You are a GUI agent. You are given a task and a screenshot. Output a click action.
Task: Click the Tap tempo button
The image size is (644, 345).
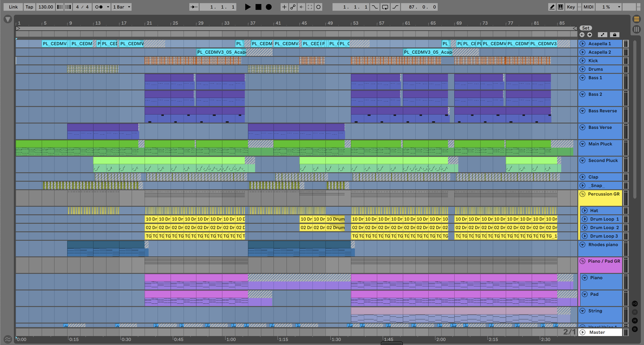[x=29, y=7]
